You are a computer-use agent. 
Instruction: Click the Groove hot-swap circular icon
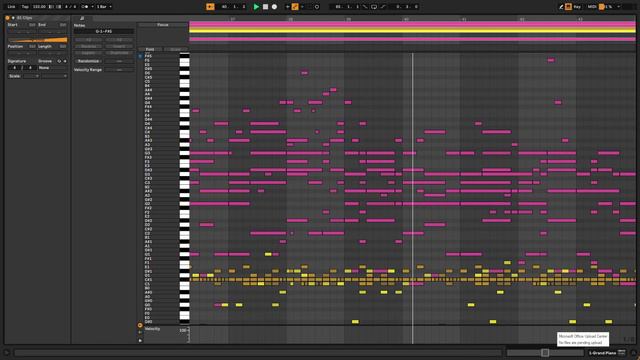(x=59, y=61)
